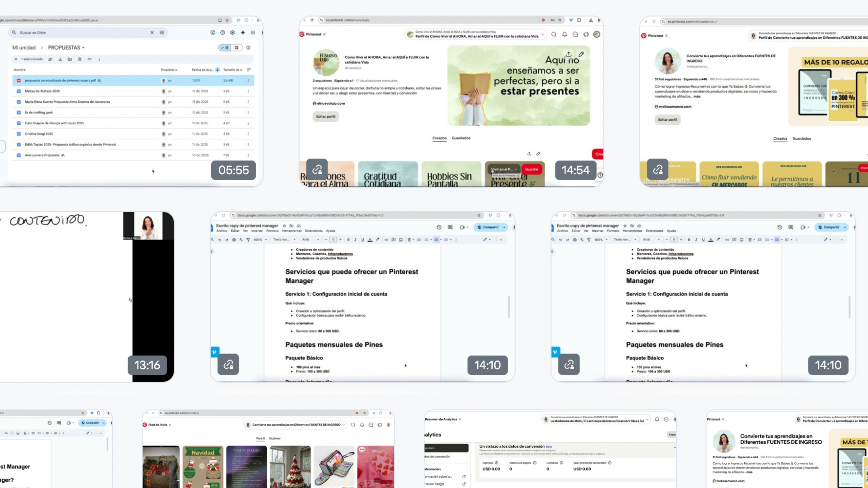
Task: Toggle bulleted list in the Docs video beside the whiteboard
Action: 436,240
